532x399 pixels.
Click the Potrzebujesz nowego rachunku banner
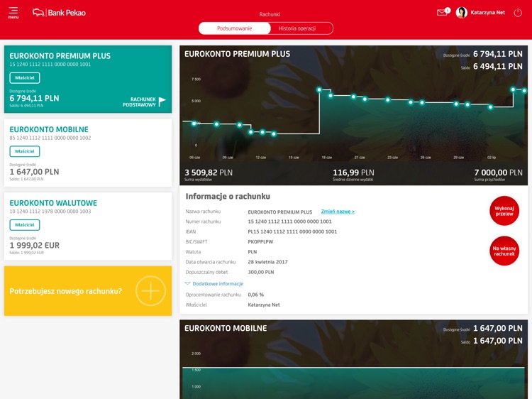88,291
